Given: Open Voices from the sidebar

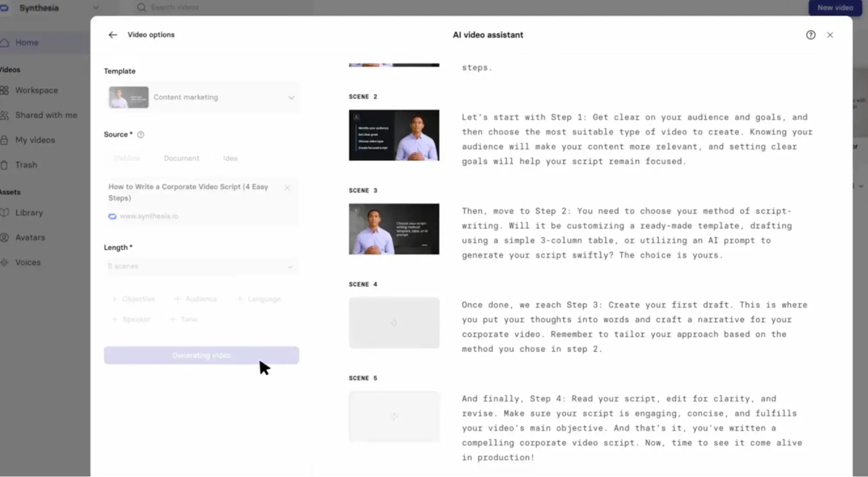Looking at the screenshot, I should (x=27, y=262).
